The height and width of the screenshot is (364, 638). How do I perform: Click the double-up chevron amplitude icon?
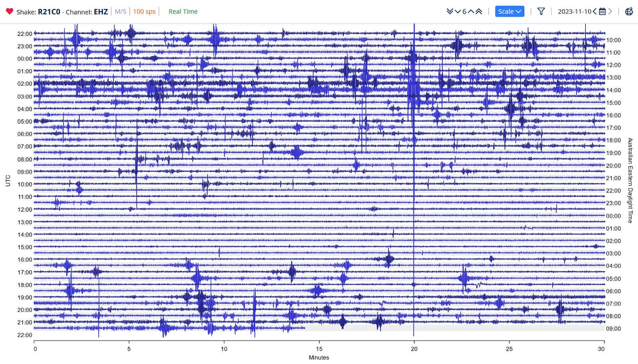tap(479, 12)
